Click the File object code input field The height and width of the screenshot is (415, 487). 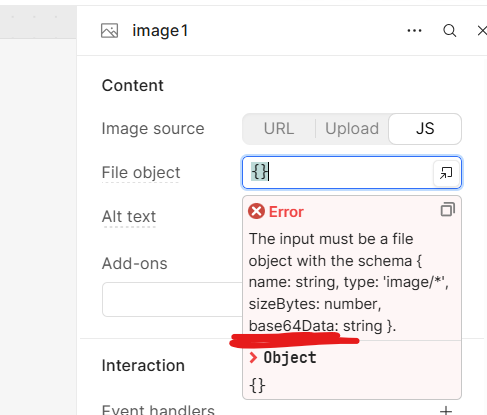point(338,172)
